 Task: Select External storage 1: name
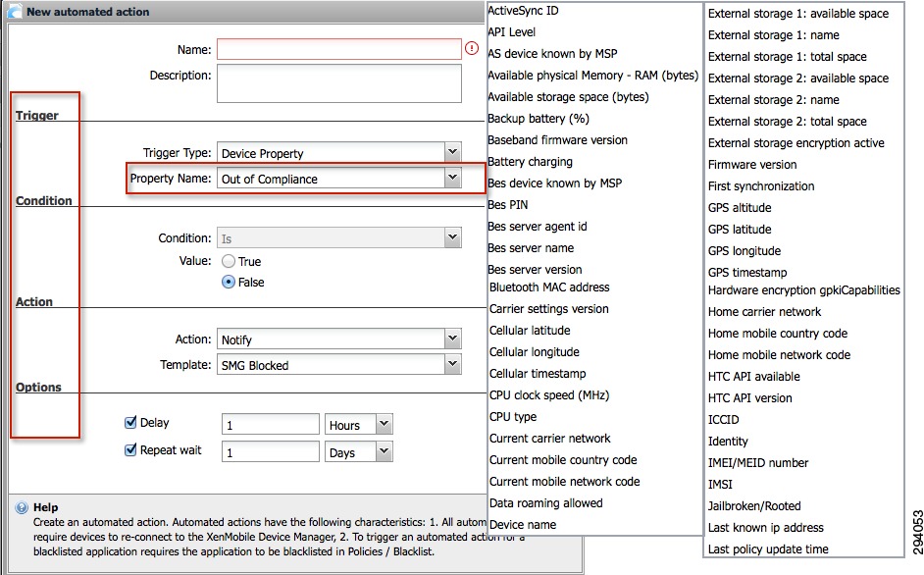(774, 35)
